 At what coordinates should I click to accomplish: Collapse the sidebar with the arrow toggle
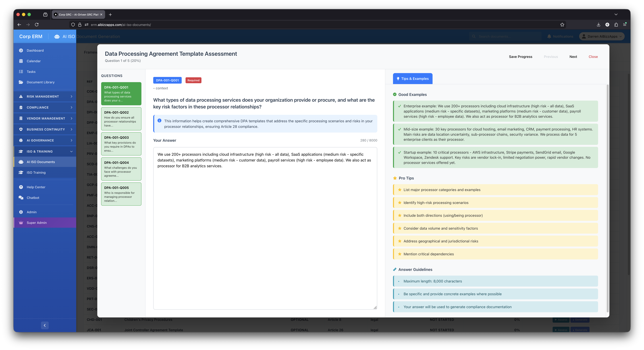[45, 325]
